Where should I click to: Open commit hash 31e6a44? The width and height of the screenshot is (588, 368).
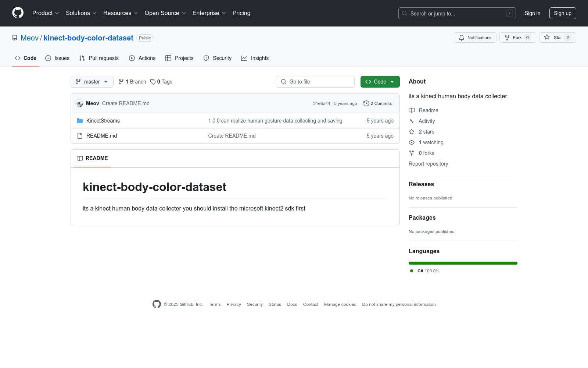322,103
